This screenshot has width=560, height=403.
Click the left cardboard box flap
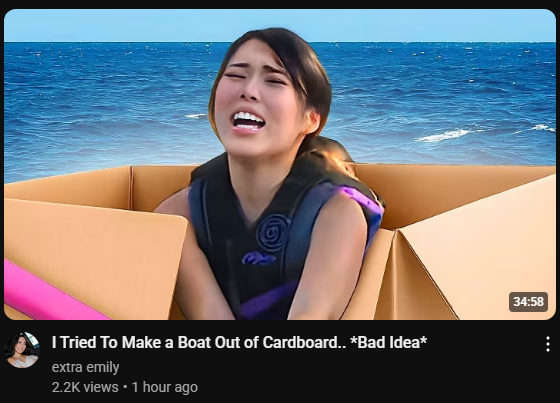pos(93,250)
